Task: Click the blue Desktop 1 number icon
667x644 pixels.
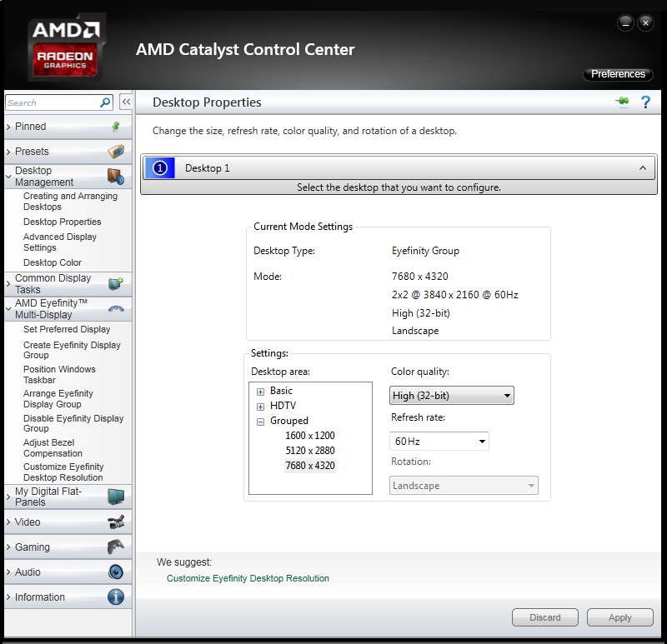Action: tap(160, 168)
